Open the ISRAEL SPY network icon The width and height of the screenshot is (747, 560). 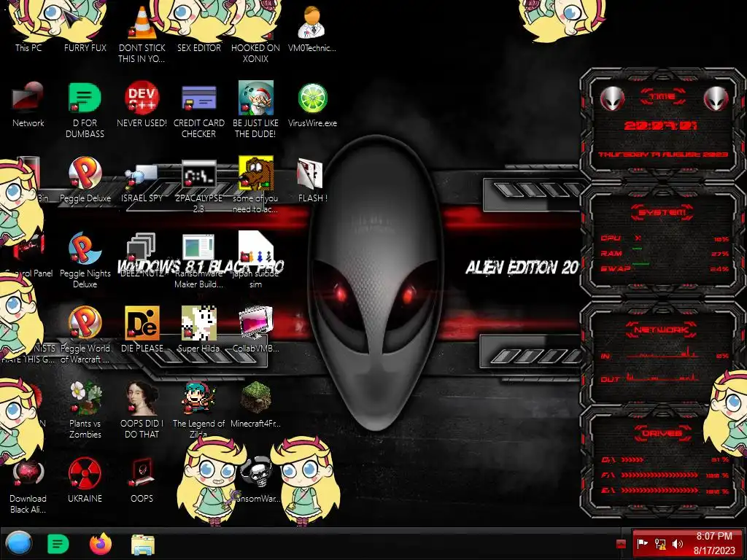(x=142, y=176)
